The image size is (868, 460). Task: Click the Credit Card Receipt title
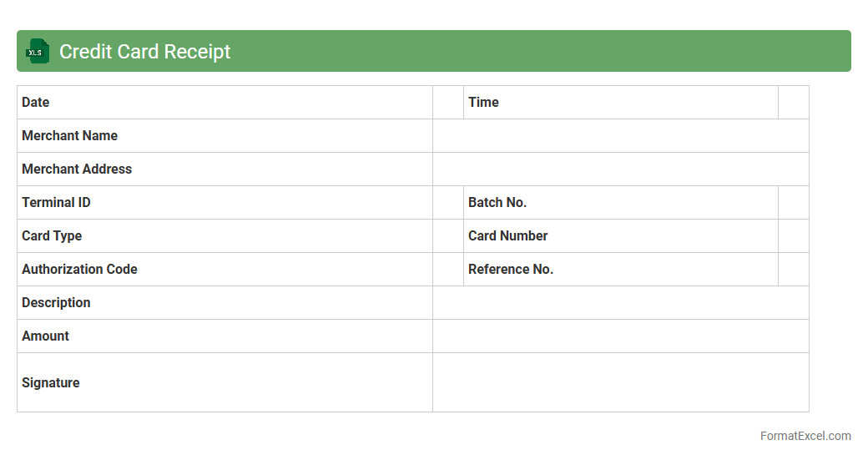[144, 51]
